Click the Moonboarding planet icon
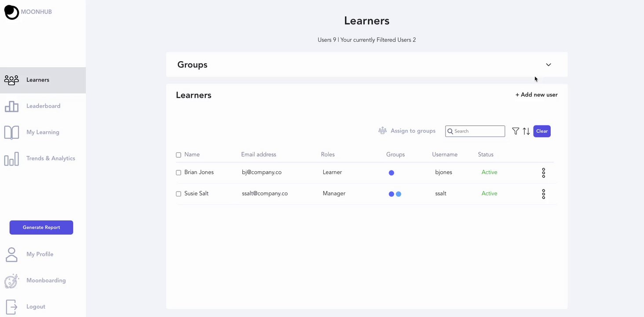 (x=11, y=280)
